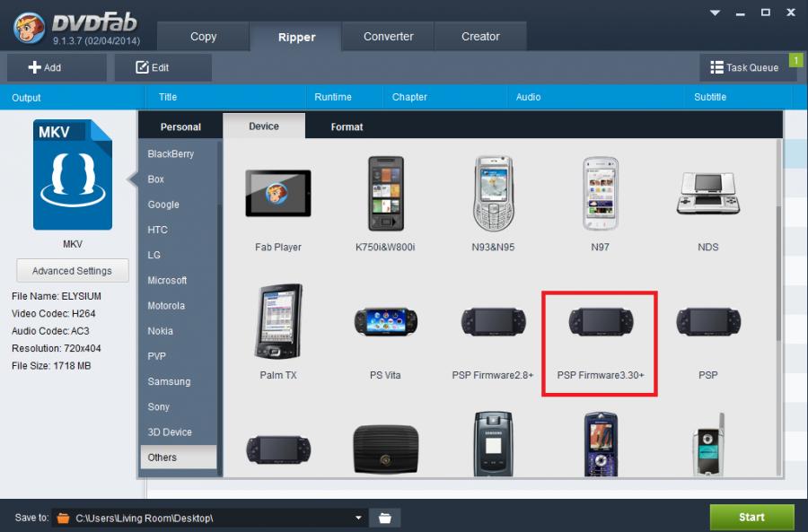Select the Samsung flip phone thumbnail
Image resolution: width=808 pixels, height=532 pixels.
click(x=493, y=443)
